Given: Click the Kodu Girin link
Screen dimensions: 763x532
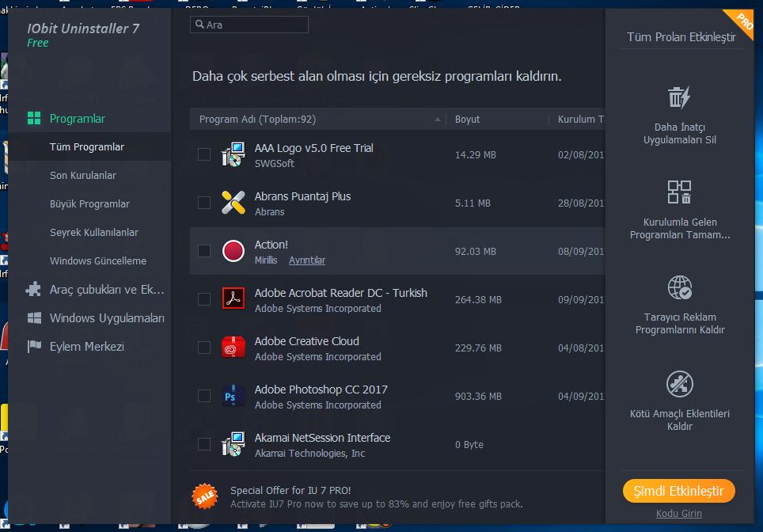Looking at the screenshot, I should [x=679, y=514].
